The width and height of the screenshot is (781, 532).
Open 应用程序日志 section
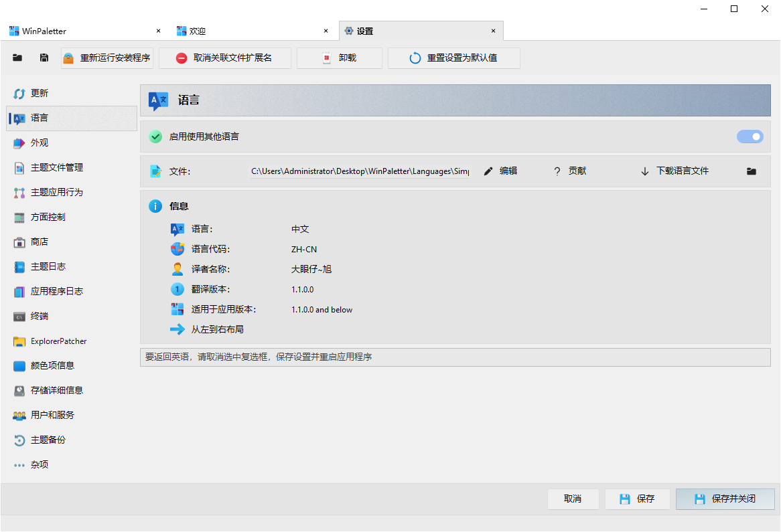pyautogui.click(x=72, y=291)
